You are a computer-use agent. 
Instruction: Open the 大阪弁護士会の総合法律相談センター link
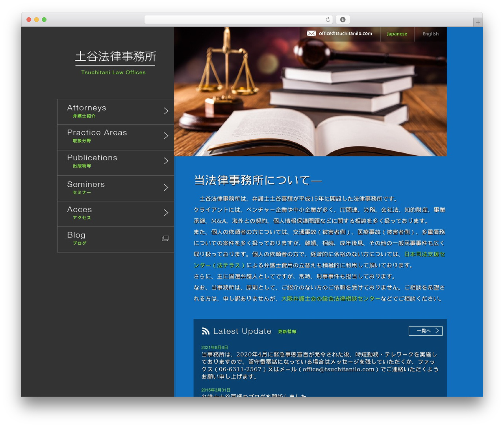pos(331,299)
